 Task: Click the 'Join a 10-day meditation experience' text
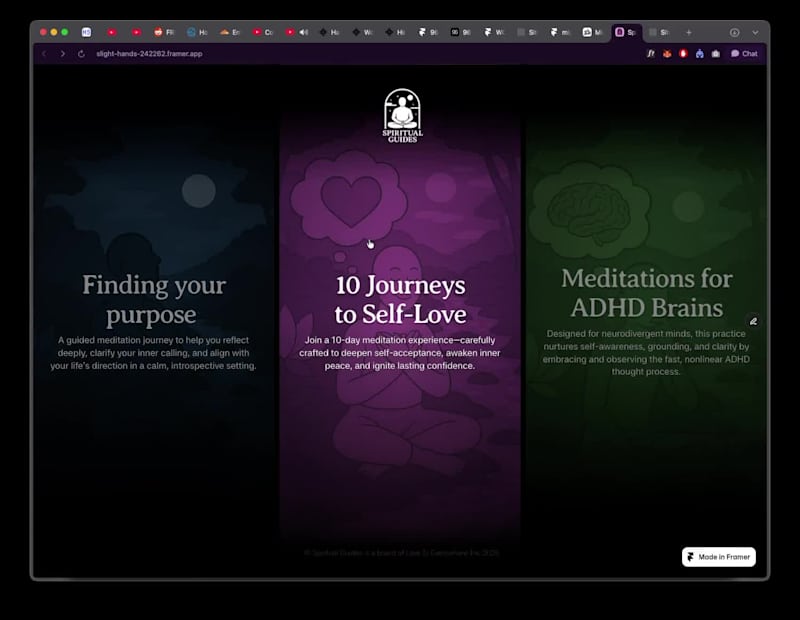click(399, 353)
